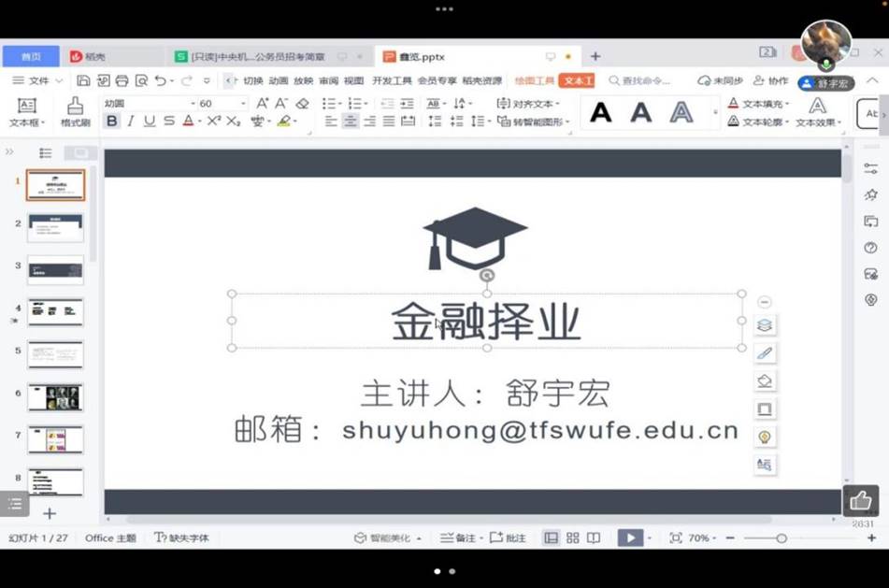Expand the 70% zoom level dropdown
Screen dimensions: 889x588
point(703,538)
